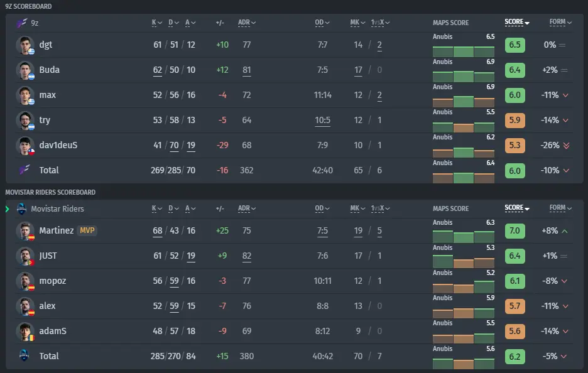Open try's player avatar
Image resolution: width=588 pixels, height=373 pixels.
(25, 121)
